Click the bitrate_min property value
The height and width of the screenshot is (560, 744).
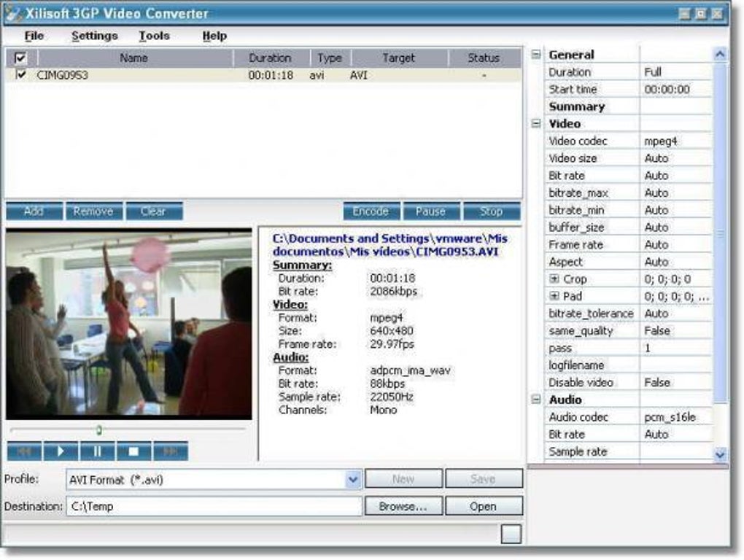pos(675,210)
